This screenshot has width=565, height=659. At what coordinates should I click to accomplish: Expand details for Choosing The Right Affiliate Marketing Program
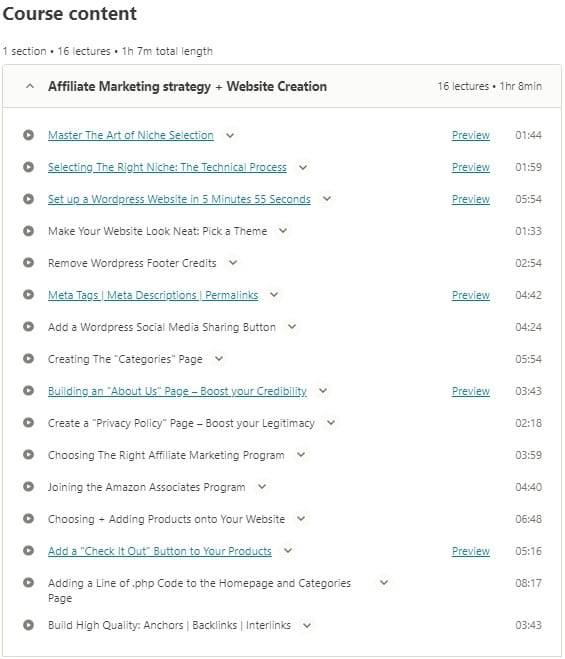301,455
